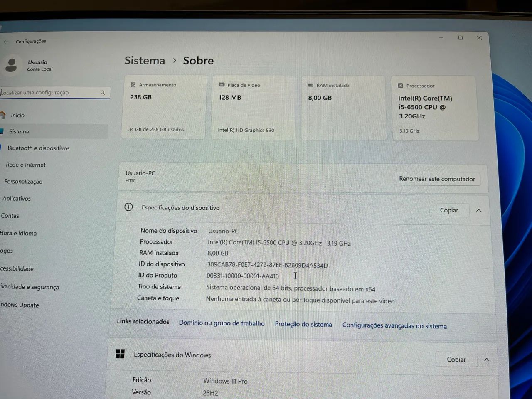This screenshot has height=399, width=532.
Task: Click the info icon beside Especificações do dispositivo
Action: click(x=128, y=207)
